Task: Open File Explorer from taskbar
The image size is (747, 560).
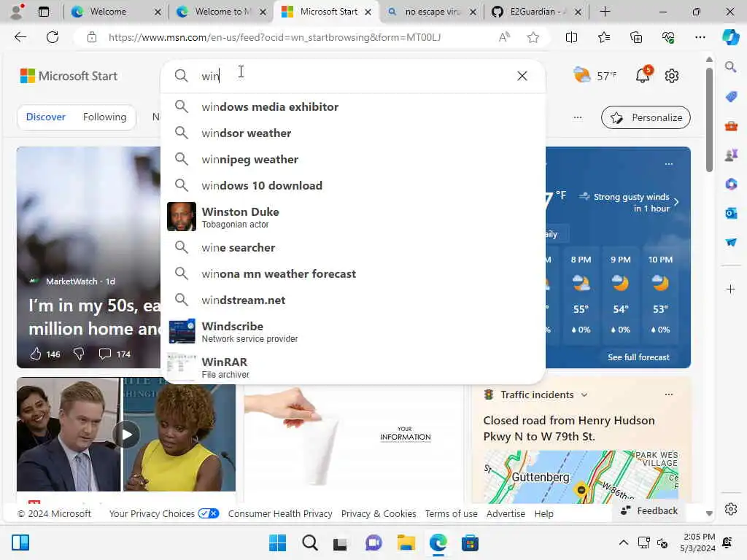Action: (406, 542)
